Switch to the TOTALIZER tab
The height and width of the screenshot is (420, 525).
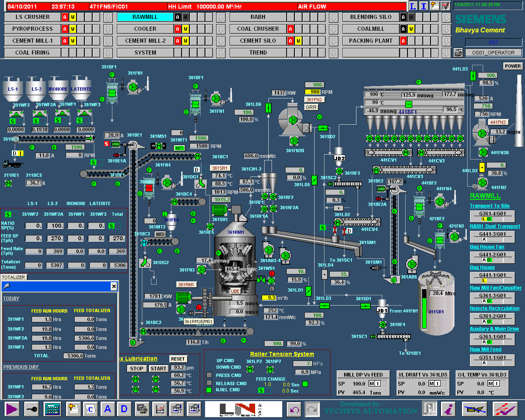tap(14, 277)
